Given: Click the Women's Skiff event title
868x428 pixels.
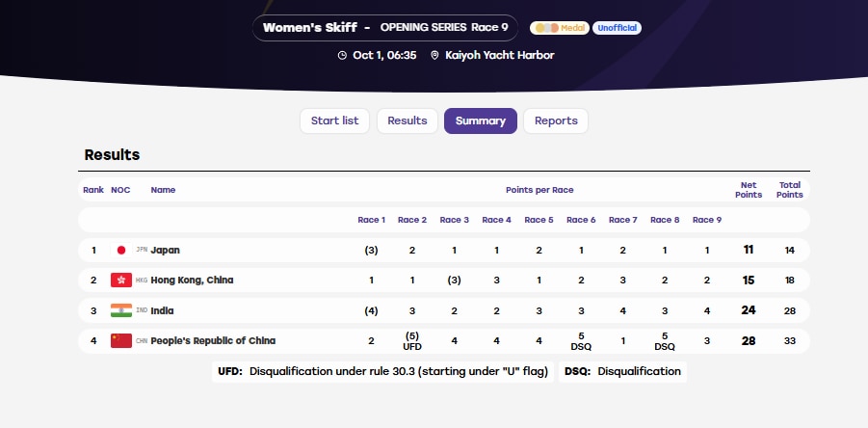Looking at the screenshot, I should 309,28.
